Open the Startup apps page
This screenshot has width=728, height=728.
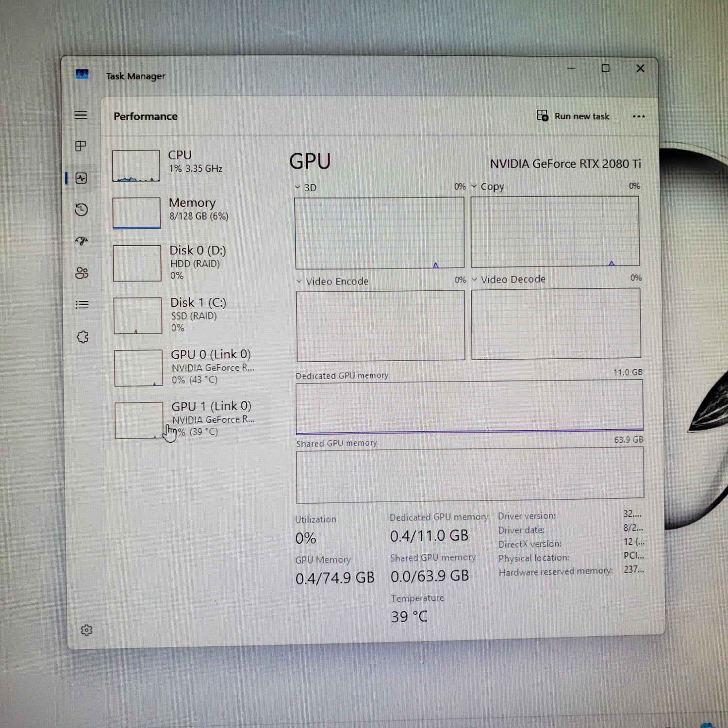tap(82, 241)
